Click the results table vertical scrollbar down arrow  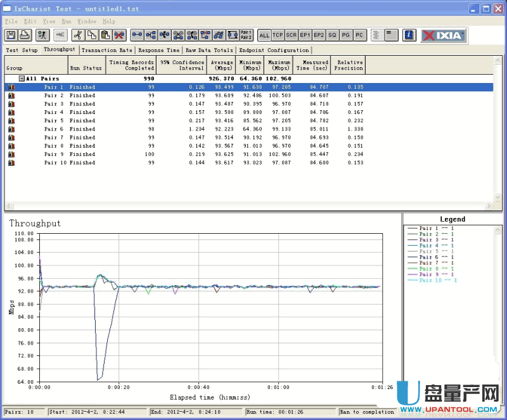point(498,198)
